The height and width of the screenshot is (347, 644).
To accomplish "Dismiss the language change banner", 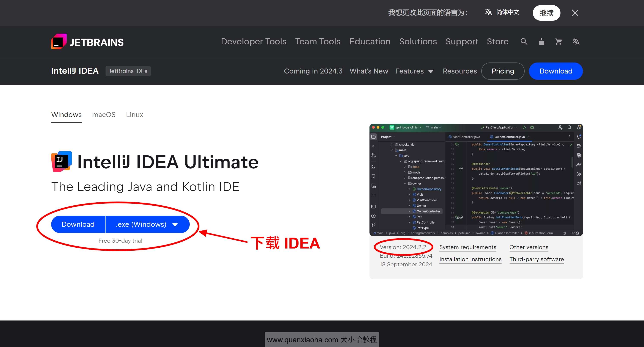I will [x=575, y=13].
